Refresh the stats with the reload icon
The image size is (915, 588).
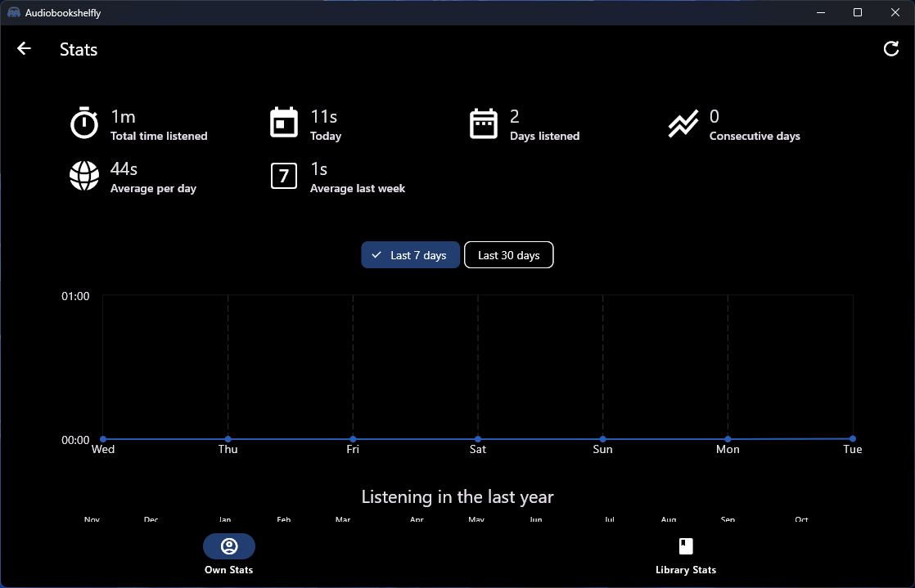coord(891,48)
